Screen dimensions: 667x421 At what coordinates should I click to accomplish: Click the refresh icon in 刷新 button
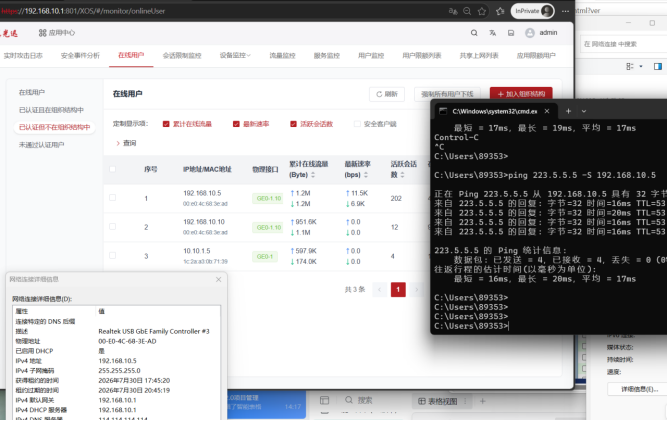click(x=379, y=94)
